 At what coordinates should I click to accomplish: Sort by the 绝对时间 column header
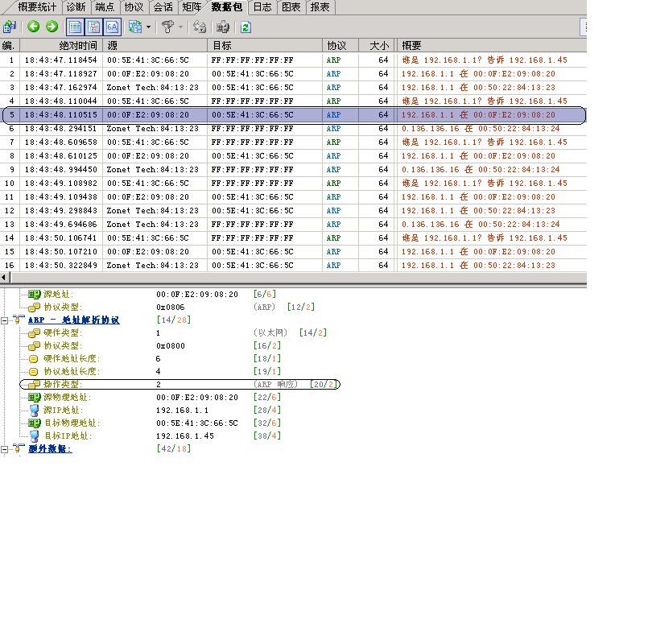(x=61, y=45)
